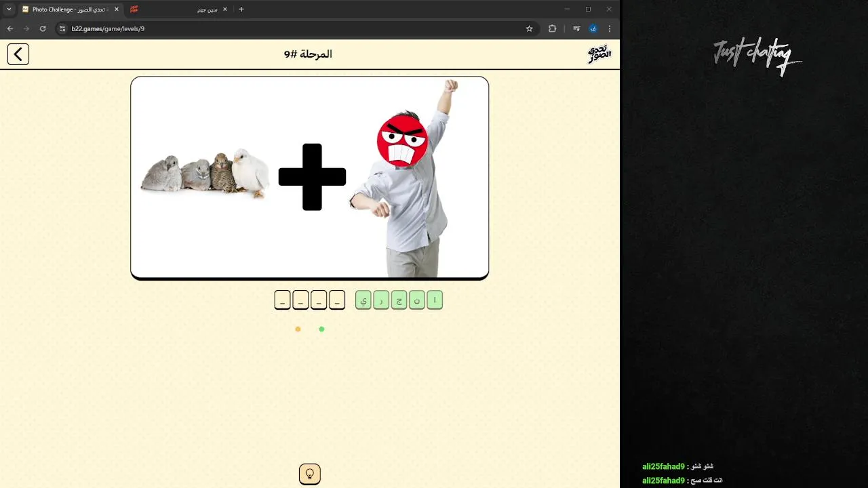Click the orange progress dot
Screen dimensions: 868x488
tap(298, 329)
